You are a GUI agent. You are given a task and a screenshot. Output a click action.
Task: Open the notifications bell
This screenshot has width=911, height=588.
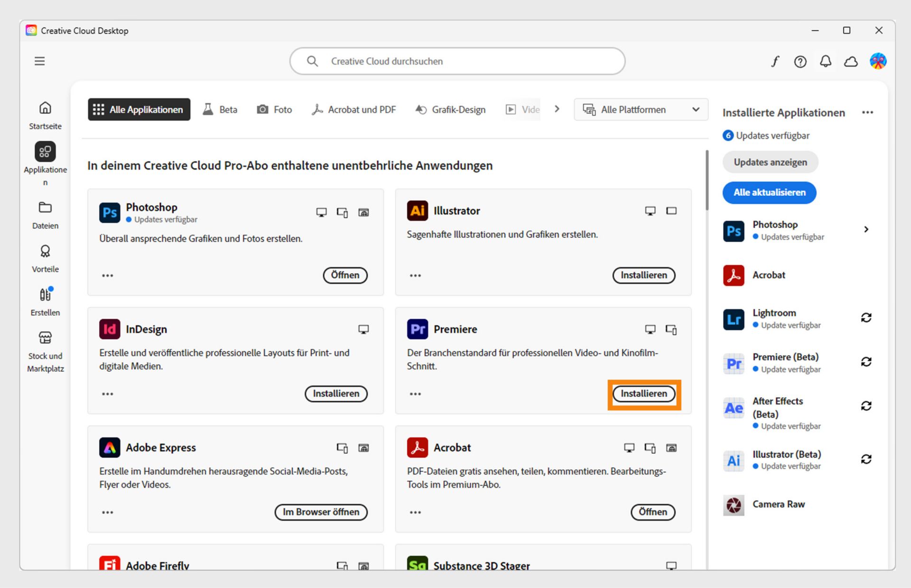pyautogui.click(x=826, y=61)
